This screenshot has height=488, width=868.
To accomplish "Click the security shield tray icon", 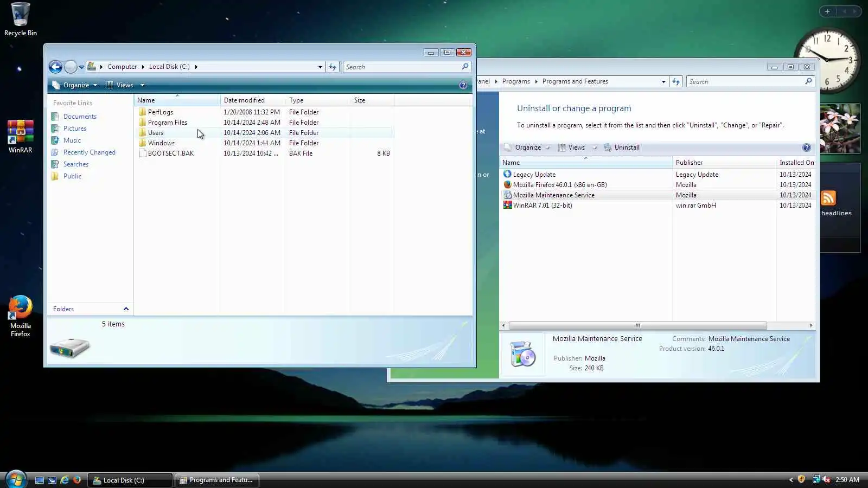I will click(x=801, y=479).
